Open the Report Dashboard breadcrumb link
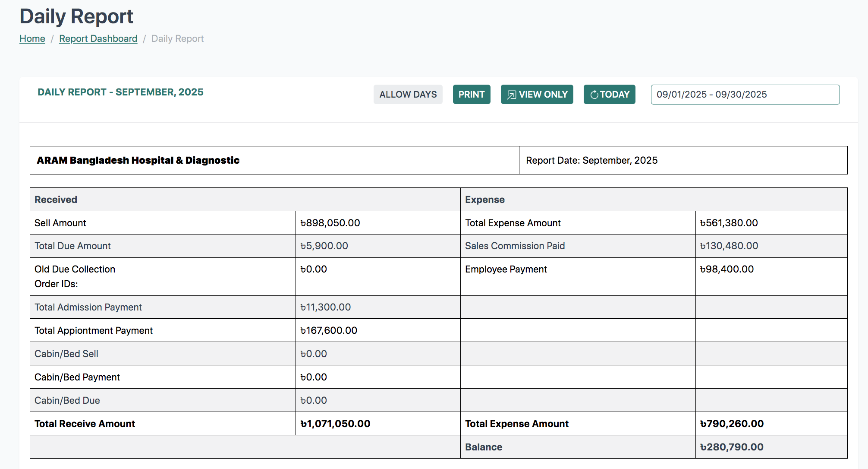 click(98, 39)
